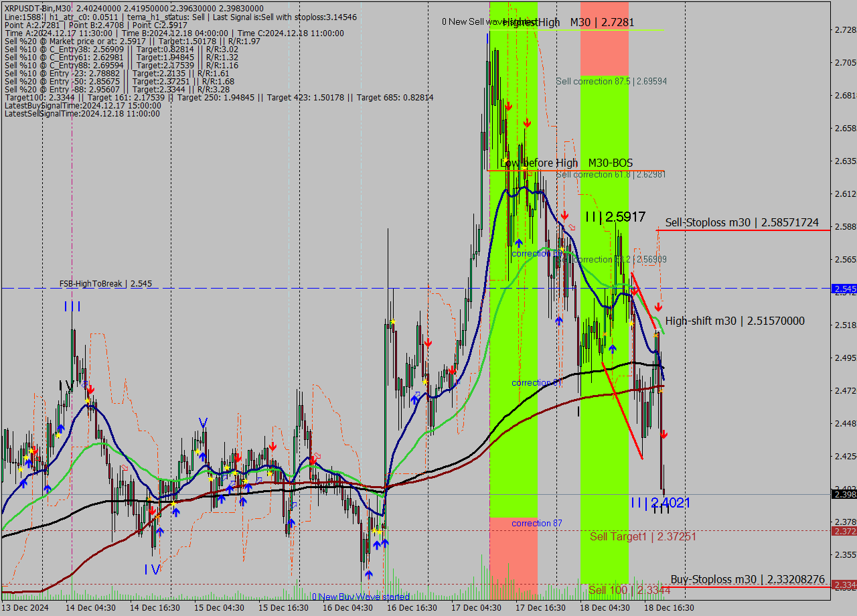
Task: Select the 'Sell %20 @ Market price' line
Action: (x=133, y=41)
